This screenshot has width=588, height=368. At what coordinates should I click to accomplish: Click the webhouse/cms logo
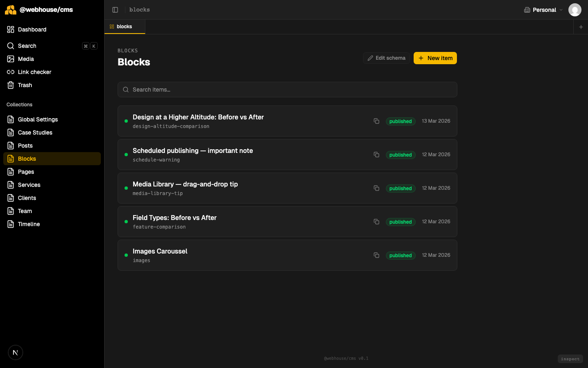(x=39, y=9)
